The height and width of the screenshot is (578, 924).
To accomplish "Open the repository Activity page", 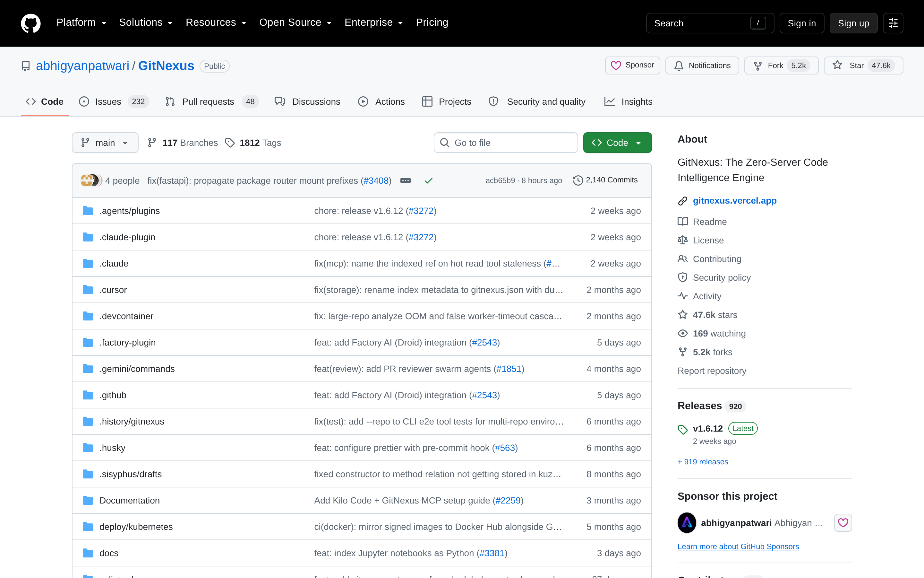I will click(x=700, y=296).
